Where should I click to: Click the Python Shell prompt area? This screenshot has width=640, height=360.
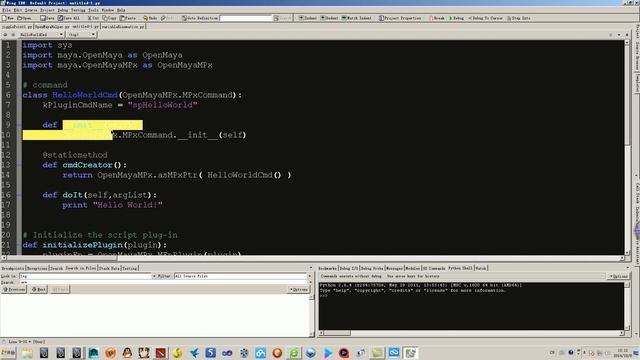click(471, 306)
